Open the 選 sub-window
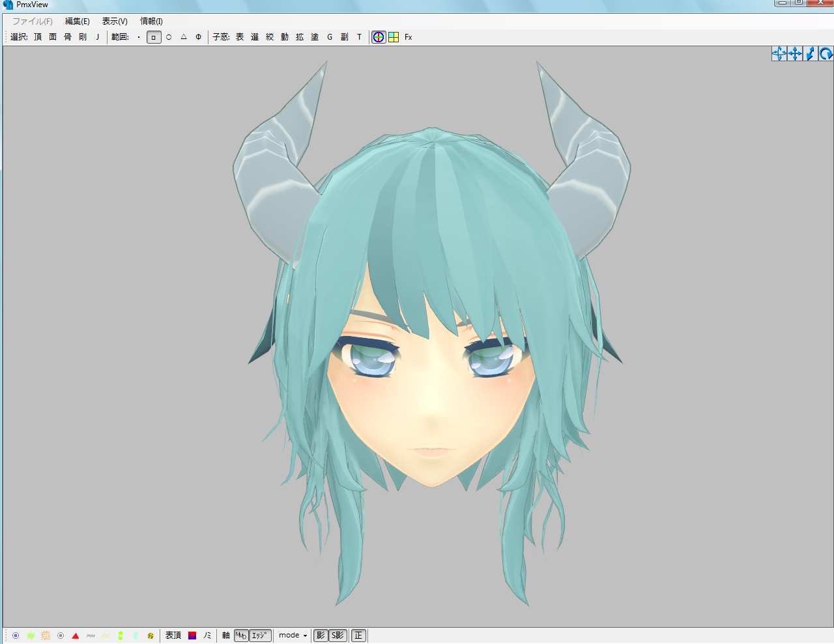834x644 pixels. coord(255,37)
